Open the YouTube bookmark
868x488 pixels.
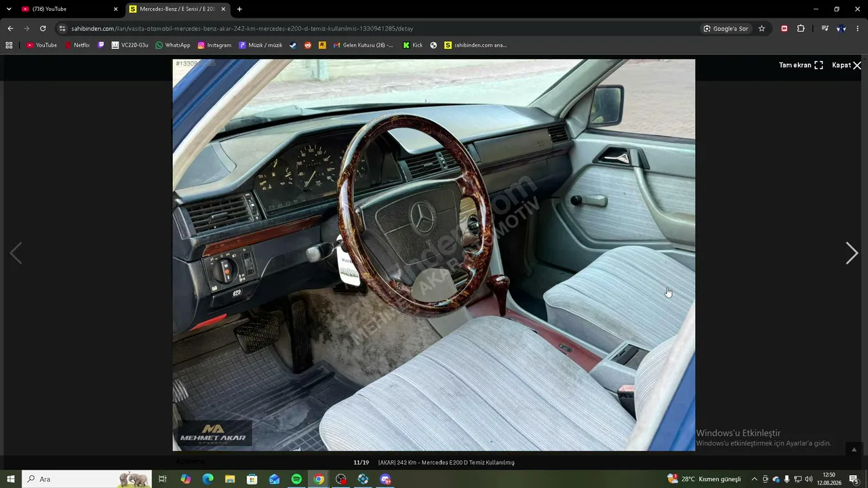(x=41, y=45)
